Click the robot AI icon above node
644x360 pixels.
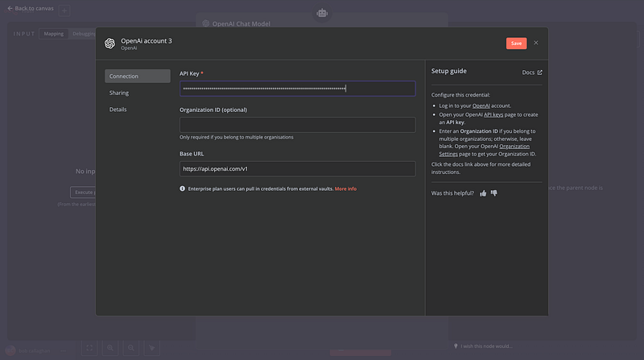(322, 13)
